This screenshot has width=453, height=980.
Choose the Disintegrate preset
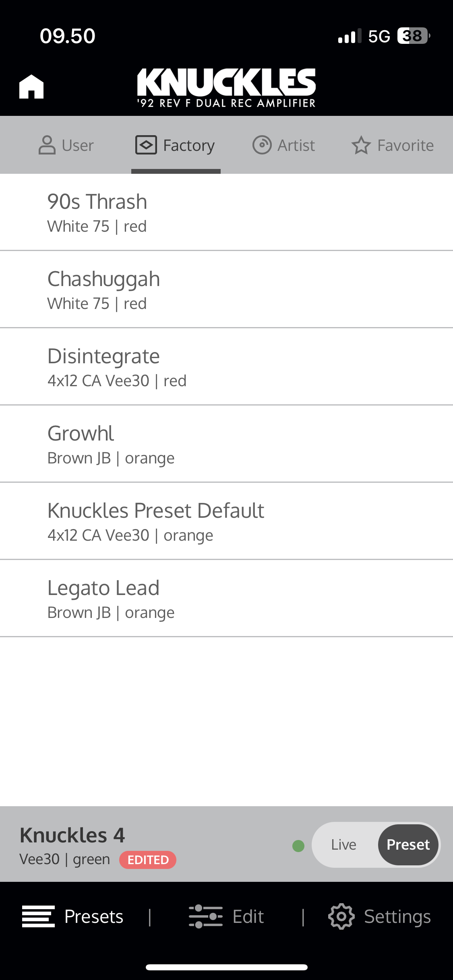point(226,367)
